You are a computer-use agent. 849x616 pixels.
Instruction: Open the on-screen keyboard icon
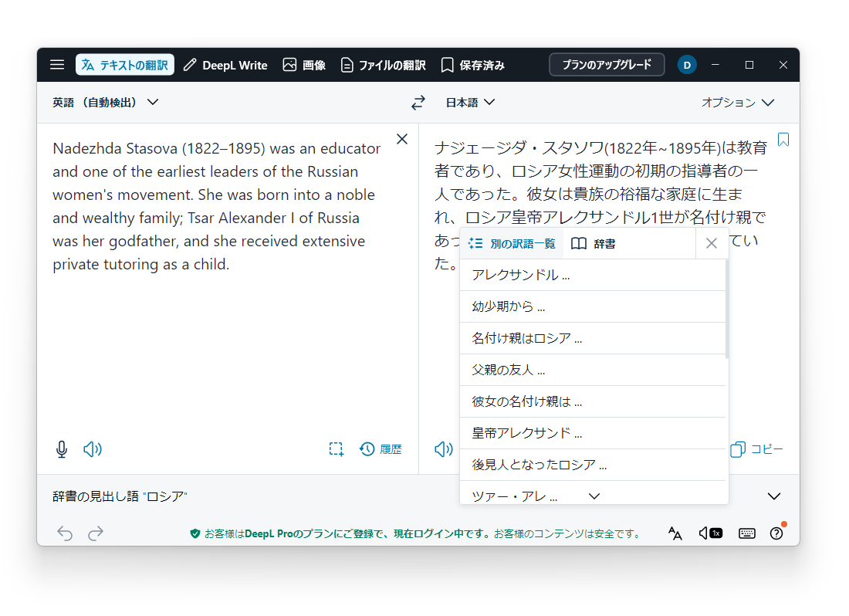[746, 533]
